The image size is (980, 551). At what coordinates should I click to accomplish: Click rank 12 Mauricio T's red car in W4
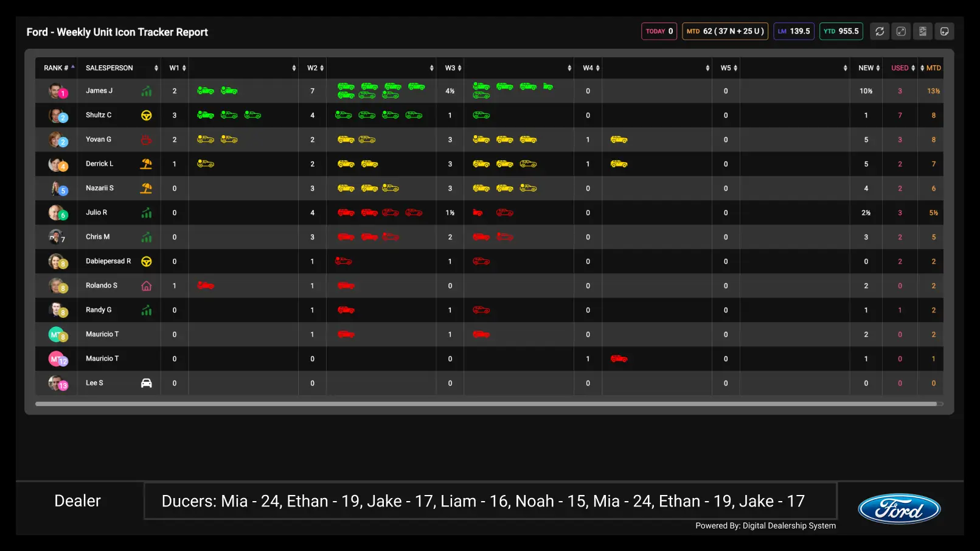click(619, 359)
